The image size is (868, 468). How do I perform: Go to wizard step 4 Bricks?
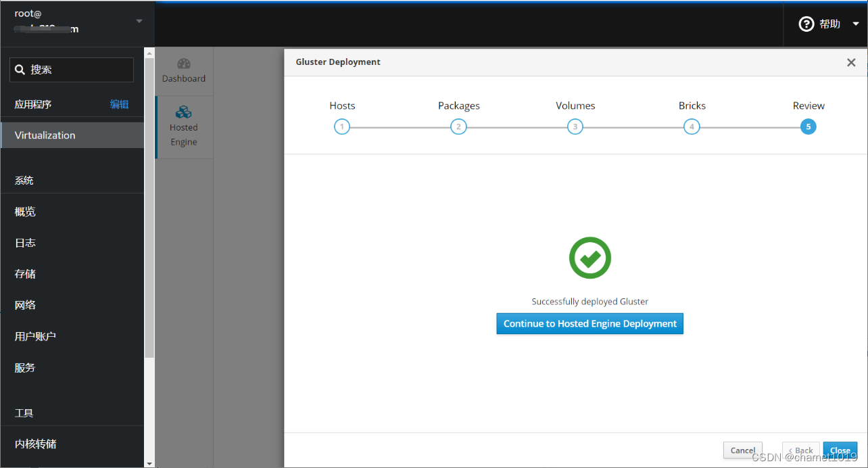point(692,126)
